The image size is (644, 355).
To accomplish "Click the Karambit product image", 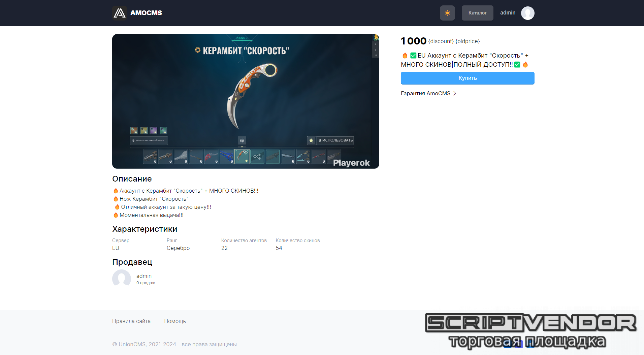I will pos(246,101).
